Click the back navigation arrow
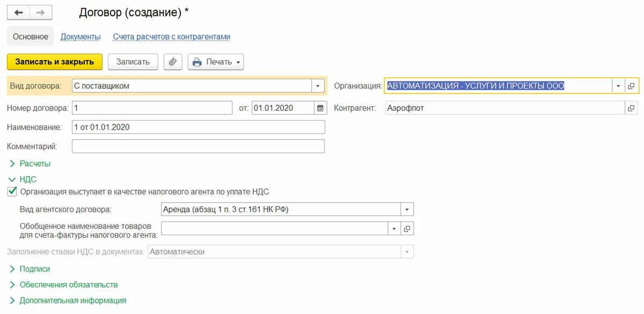This screenshot has width=644, height=314. [x=18, y=12]
